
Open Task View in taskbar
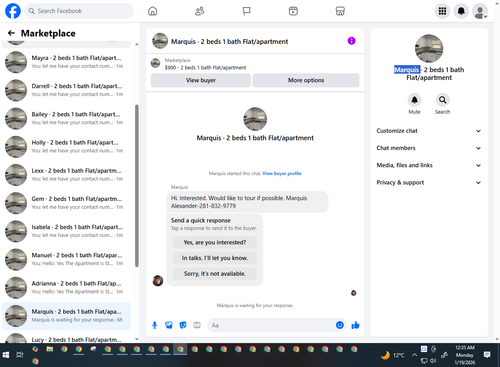click(x=20, y=354)
